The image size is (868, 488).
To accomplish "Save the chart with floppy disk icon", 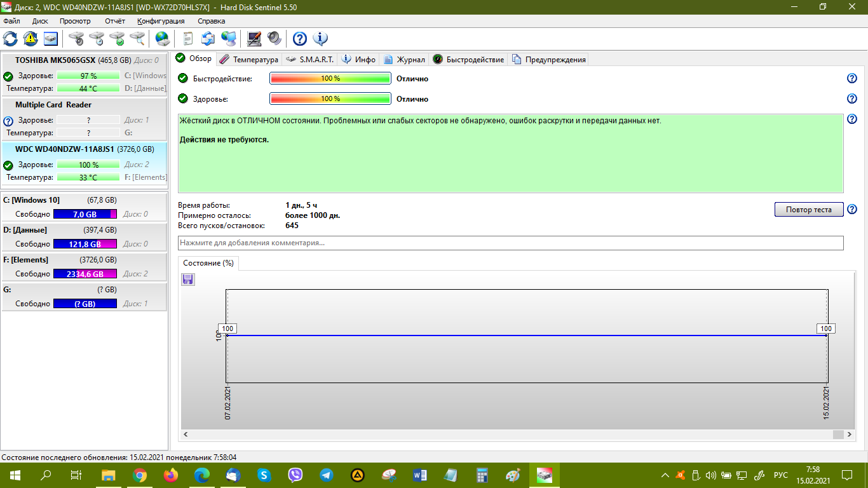I will point(188,280).
